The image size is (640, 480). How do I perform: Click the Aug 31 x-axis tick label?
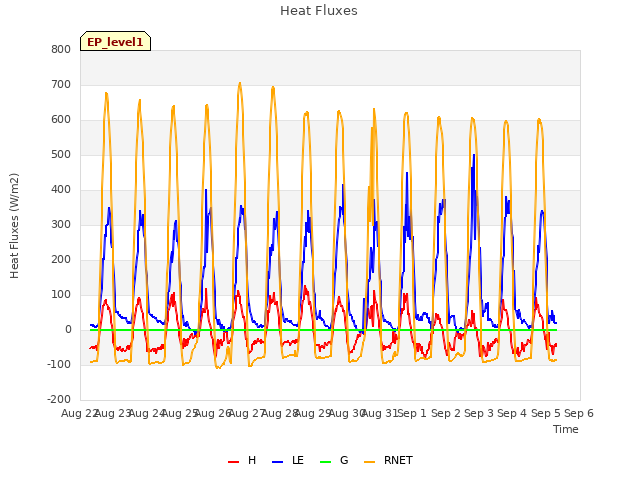380,413
